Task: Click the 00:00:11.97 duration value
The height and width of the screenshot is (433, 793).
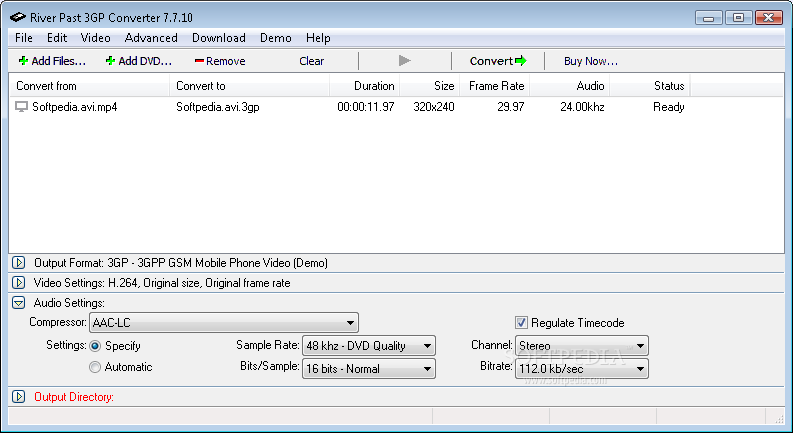Action: click(366, 107)
